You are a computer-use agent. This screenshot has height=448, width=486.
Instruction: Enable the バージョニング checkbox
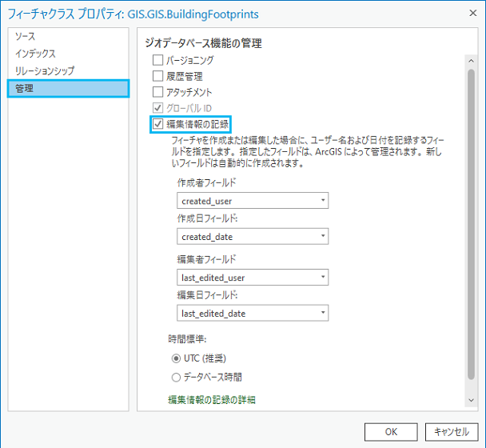click(157, 60)
